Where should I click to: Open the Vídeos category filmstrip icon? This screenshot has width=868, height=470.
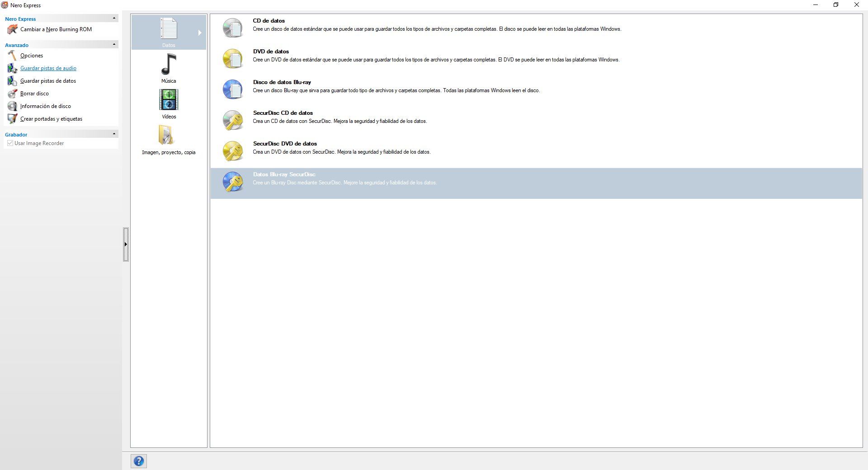coord(169,100)
